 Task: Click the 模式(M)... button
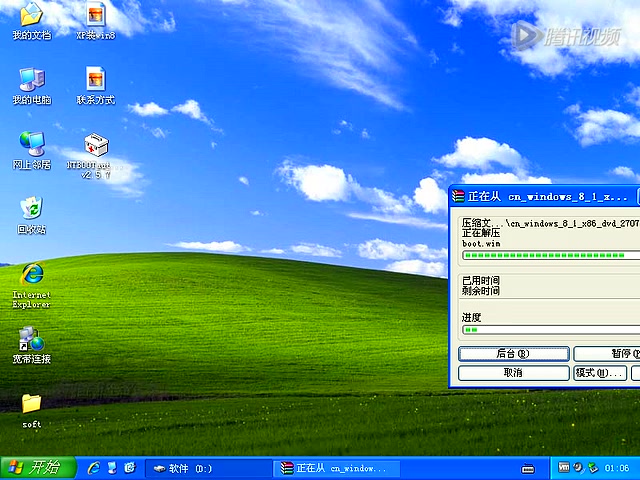point(600,373)
